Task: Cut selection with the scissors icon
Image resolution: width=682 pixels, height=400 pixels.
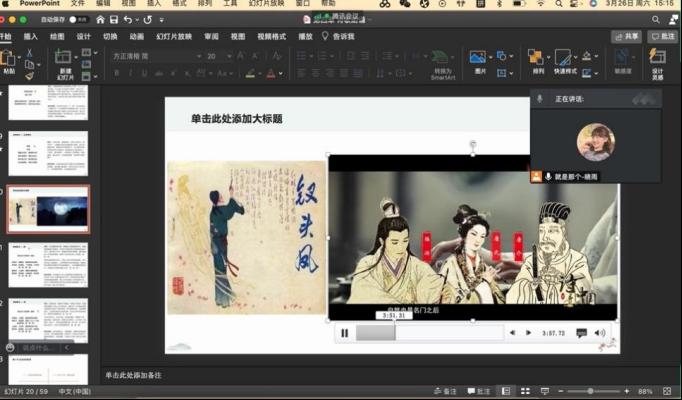Action: [x=30, y=53]
